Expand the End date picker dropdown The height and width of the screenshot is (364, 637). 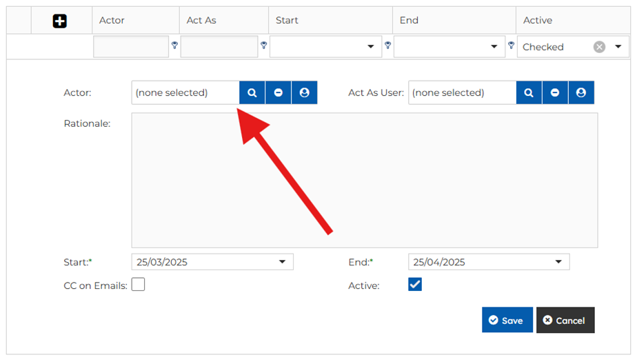(x=558, y=262)
